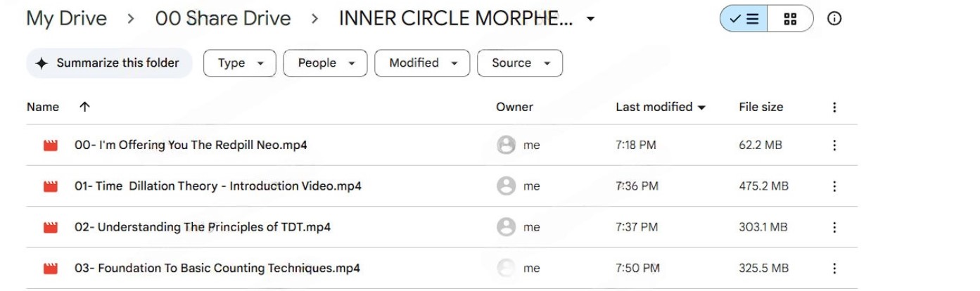The height and width of the screenshot is (291, 980).
Task: Switch to grid layout view
Action: click(x=790, y=20)
